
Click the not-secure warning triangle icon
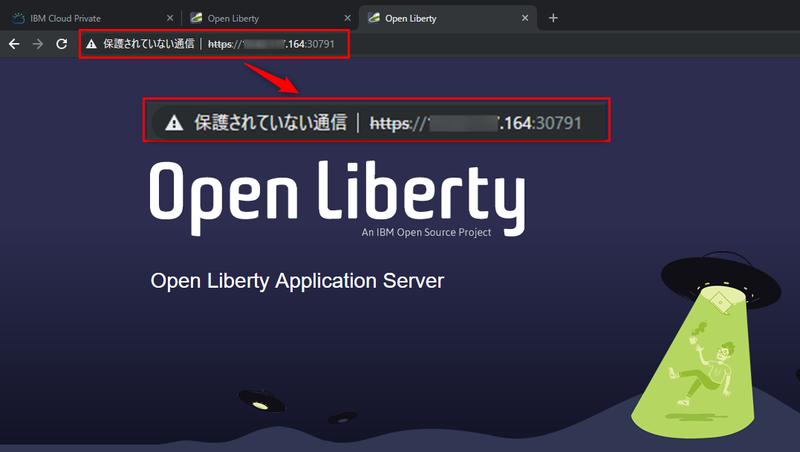pos(91,44)
